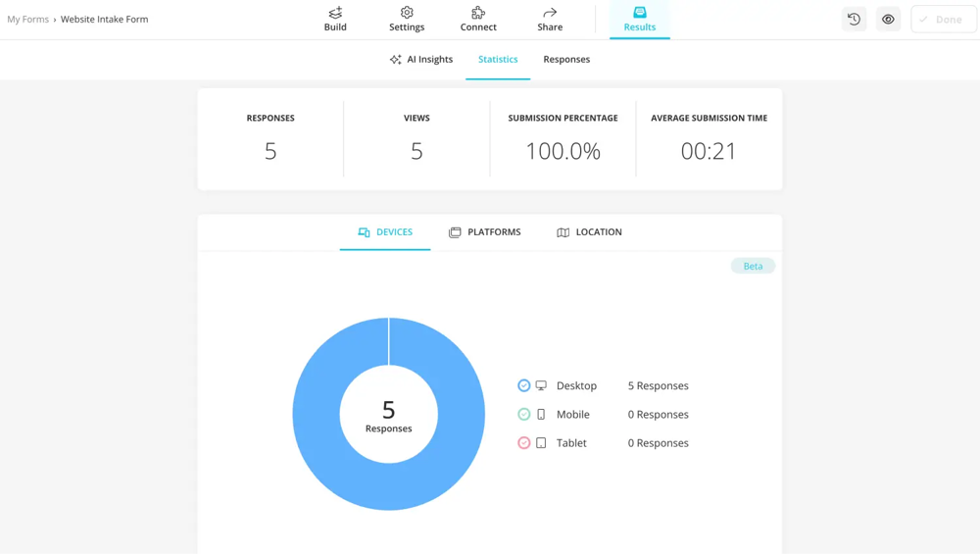This screenshot has width=980, height=554.
Task: Open the Connect puzzle icon
Action: (478, 13)
